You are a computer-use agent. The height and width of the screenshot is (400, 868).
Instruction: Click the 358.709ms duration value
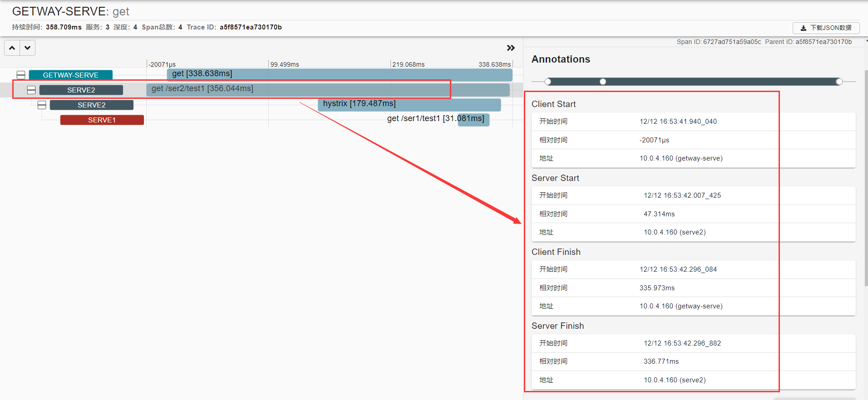tap(64, 27)
